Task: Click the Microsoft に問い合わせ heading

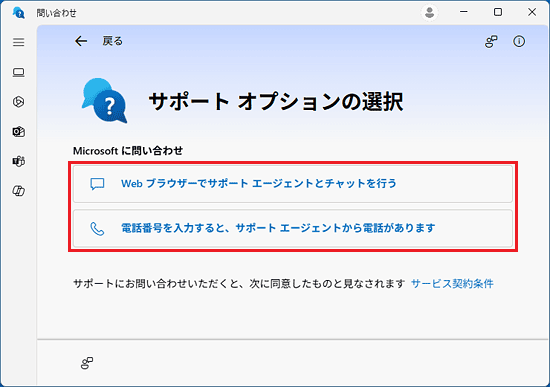Action: 128,151
